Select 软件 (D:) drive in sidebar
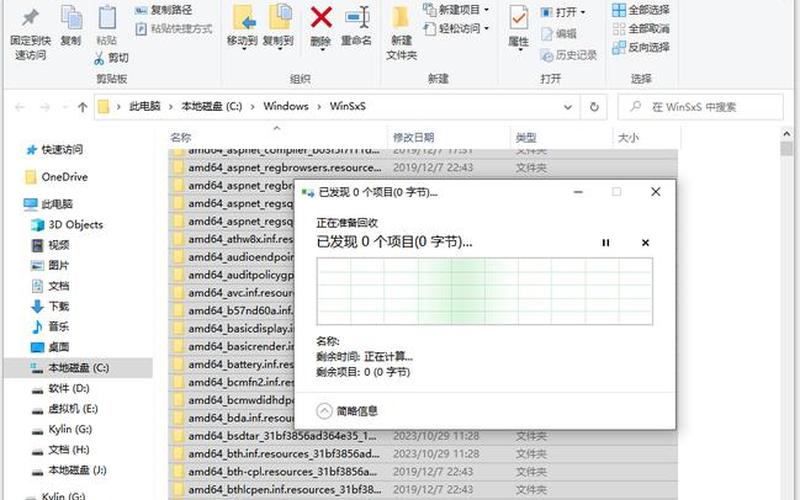 point(60,388)
